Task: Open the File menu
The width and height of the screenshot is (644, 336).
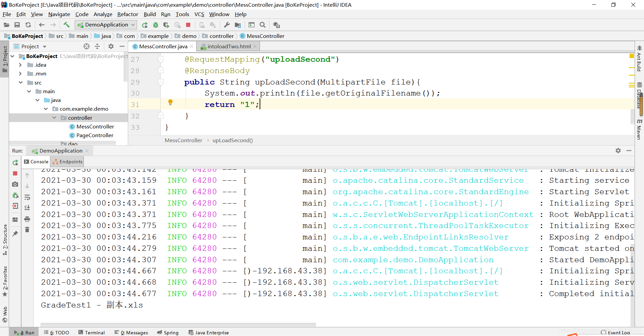Action: [x=7, y=14]
